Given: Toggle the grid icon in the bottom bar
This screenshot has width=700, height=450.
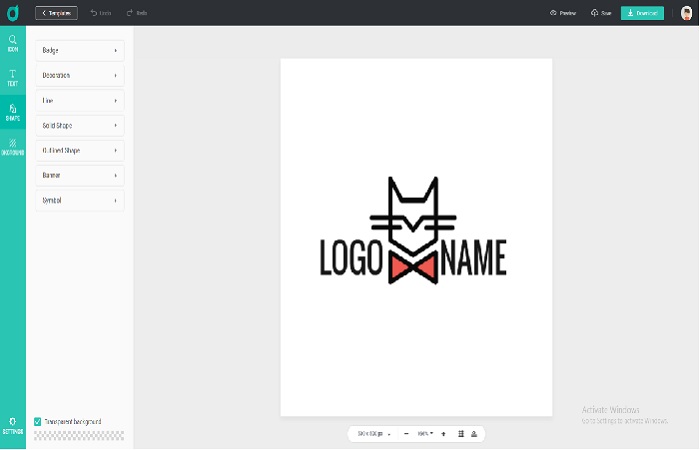Looking at the screenshot, I should tap(461, 433).
